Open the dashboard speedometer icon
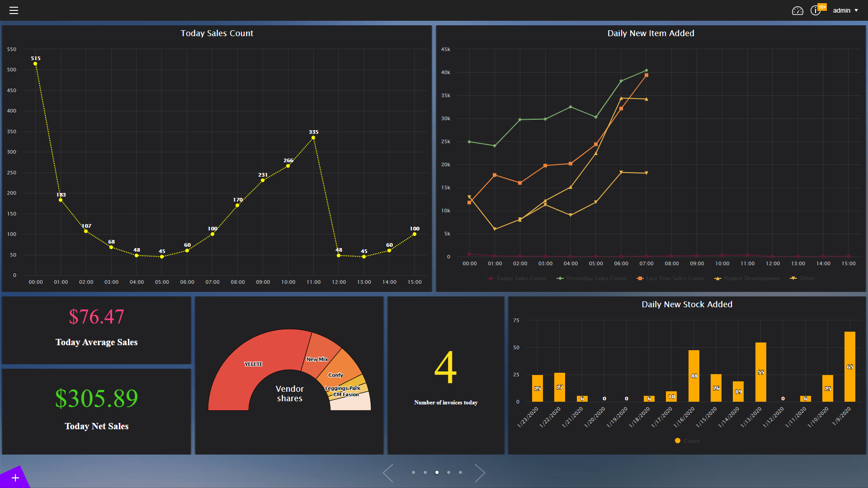The width and height of the screenshot is (868, 488). (x=797, y=10)
